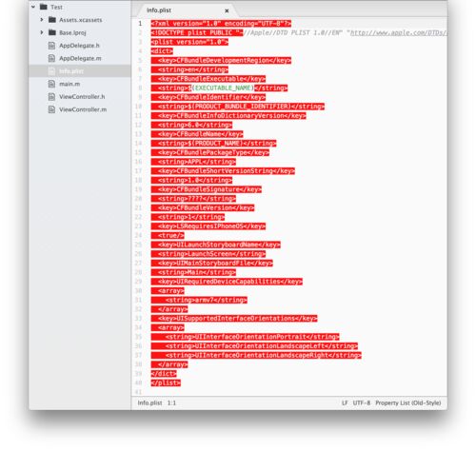Click the UIInterfaceOrientationLandscapeLeft string line

click(x=254, y=345)
